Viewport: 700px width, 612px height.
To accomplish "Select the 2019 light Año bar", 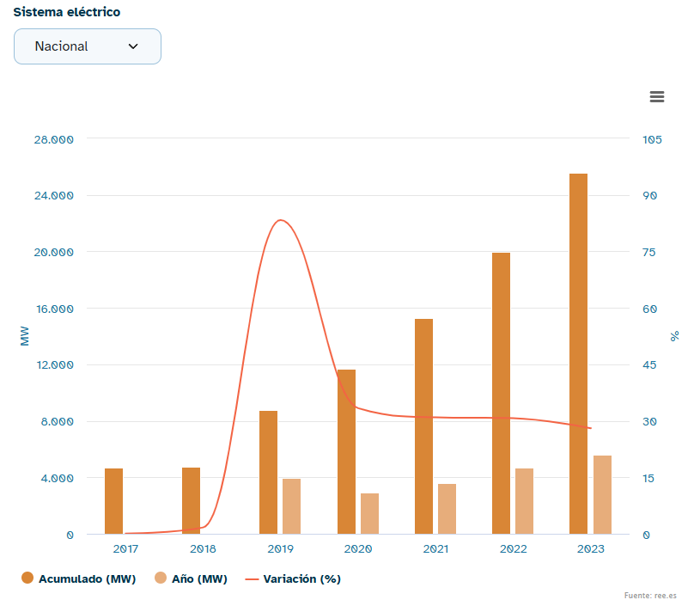I will (291, 506).
